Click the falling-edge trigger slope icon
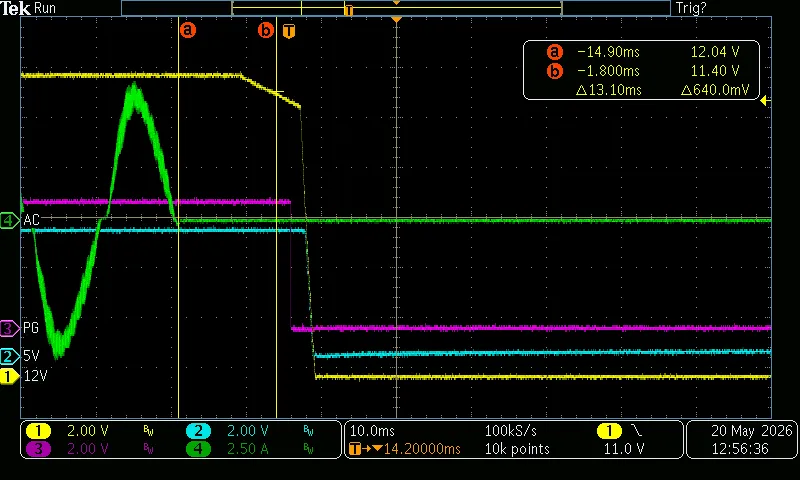The height and width of the screenshot is (480, 800). click(637, 431)
